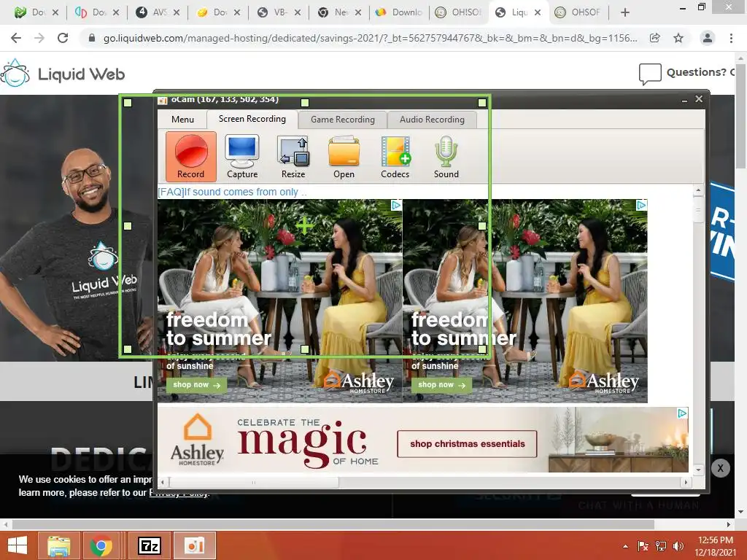
Task: Click the left 'shop now' ad button
Action: [x=196, y=385]
